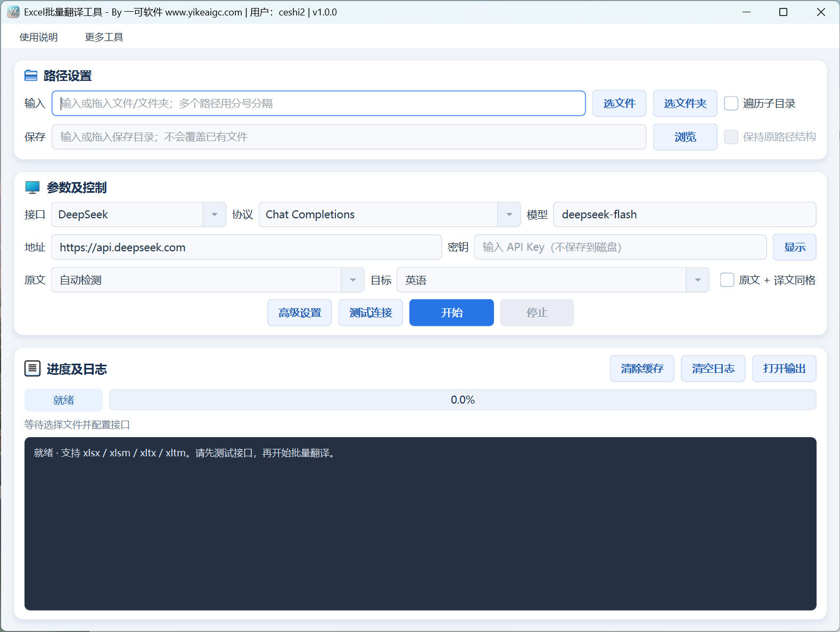Viewport: 840px width, 632px height.
Task: Focus the 输入 file path field
Action: tap(318, 103)
